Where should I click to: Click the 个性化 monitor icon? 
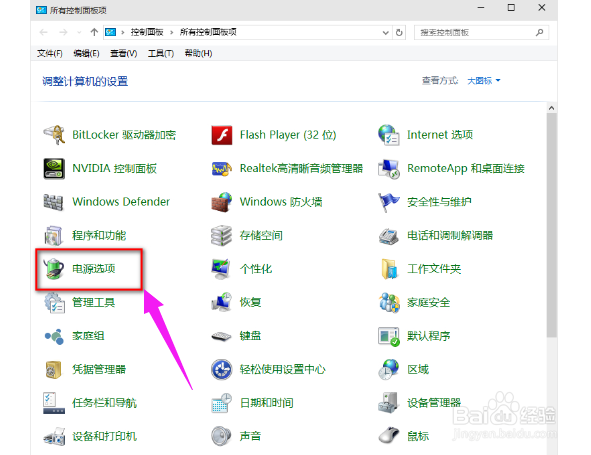click(222, 269)
